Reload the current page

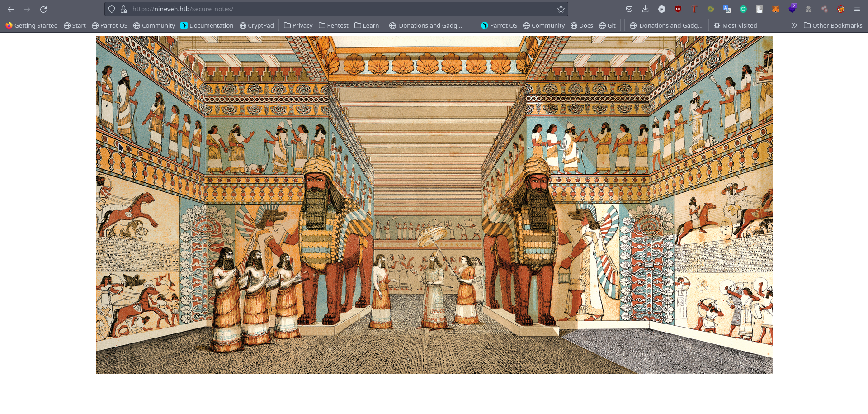[x=43, y=9]
